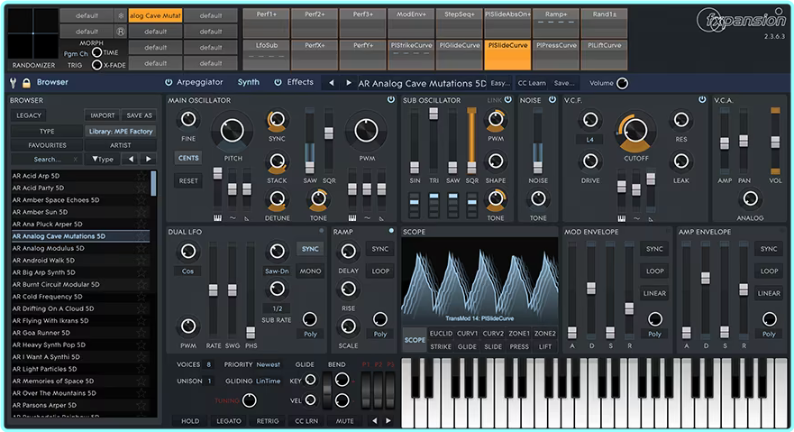
Task: Open the Saw-Dn LFO waveform dropdown
Action: (x=276, y=271)
